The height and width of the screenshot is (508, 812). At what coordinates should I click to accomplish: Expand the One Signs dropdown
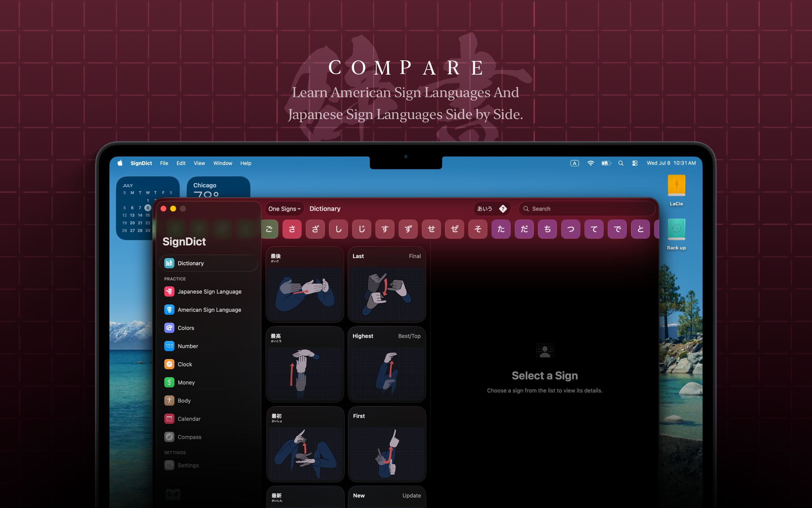click(284, 209)
